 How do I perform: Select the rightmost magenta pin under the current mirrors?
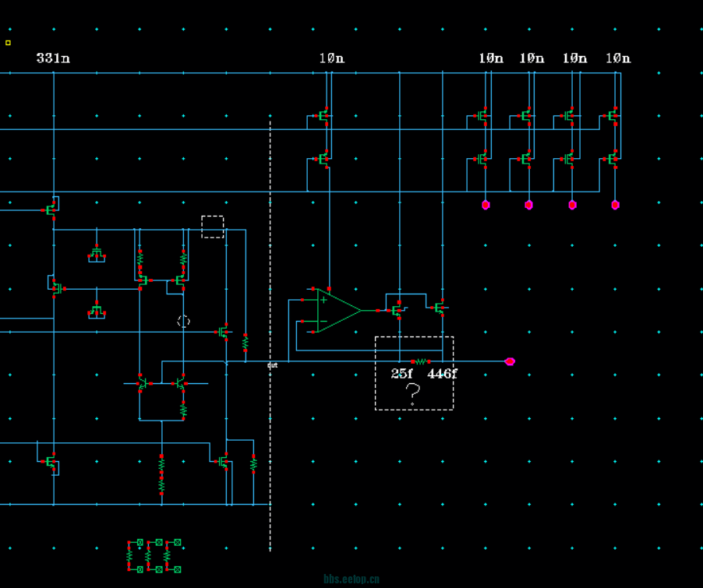(x=615, y=205)
